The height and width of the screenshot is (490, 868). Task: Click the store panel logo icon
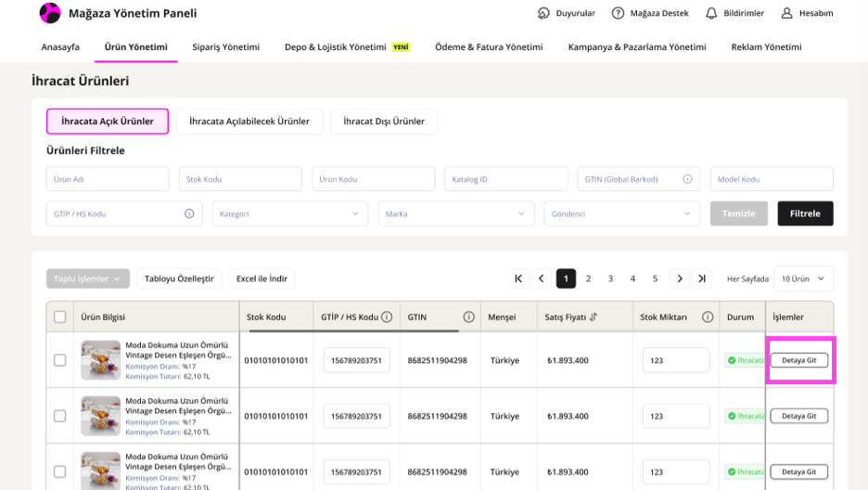point(50,13)
